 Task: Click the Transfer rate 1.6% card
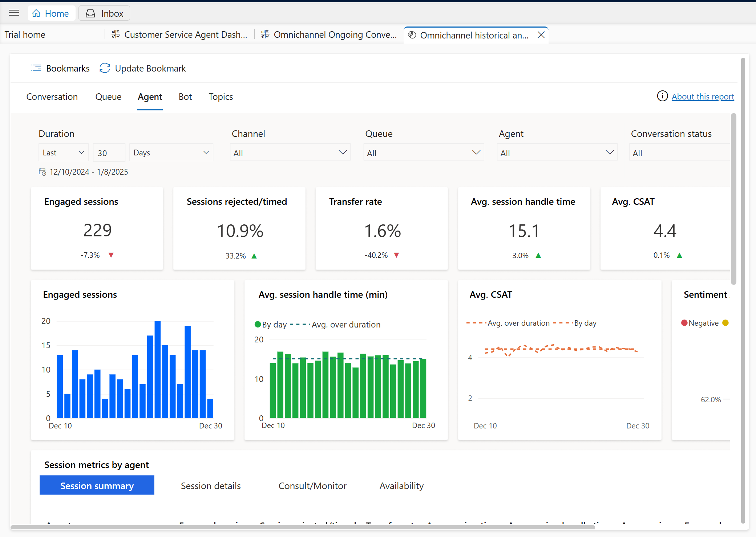pyautogui.click(x=382, y=228)
